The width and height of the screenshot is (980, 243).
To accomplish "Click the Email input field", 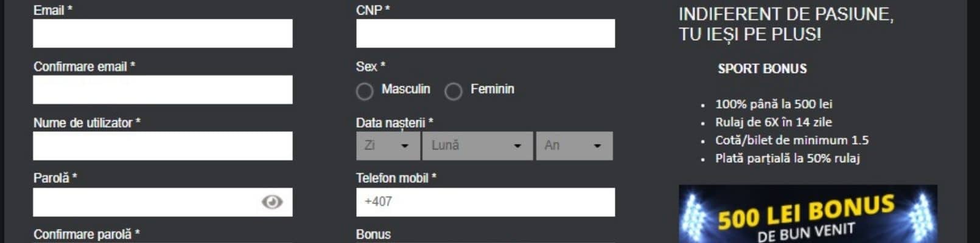I will point(163,33).
